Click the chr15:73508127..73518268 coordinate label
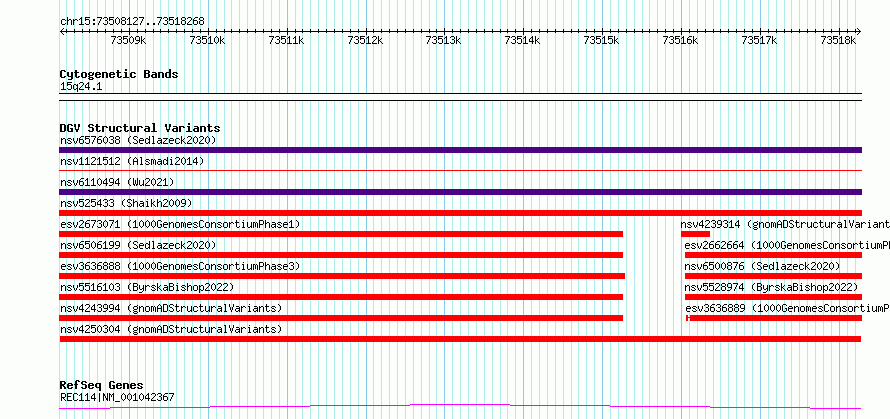 [132, 22]
